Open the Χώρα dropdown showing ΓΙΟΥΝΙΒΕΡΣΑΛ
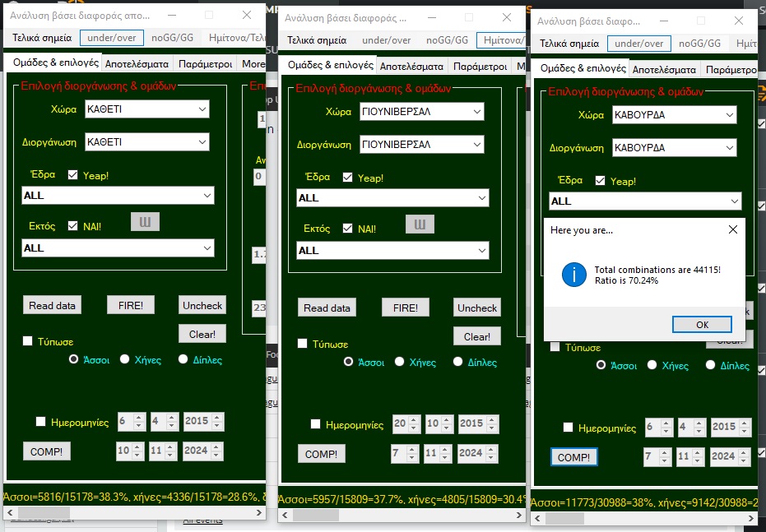Image resolution: width=766 pixels, height=532 pixels. [421, 112]
